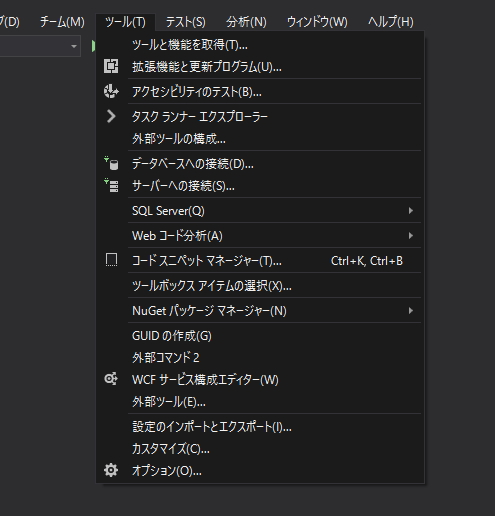This screenshot has width=495, height=516.
Task: Expand the SQL Server(Q) submenu arrow
Action: pyautogui.click(x=411, y=211)
